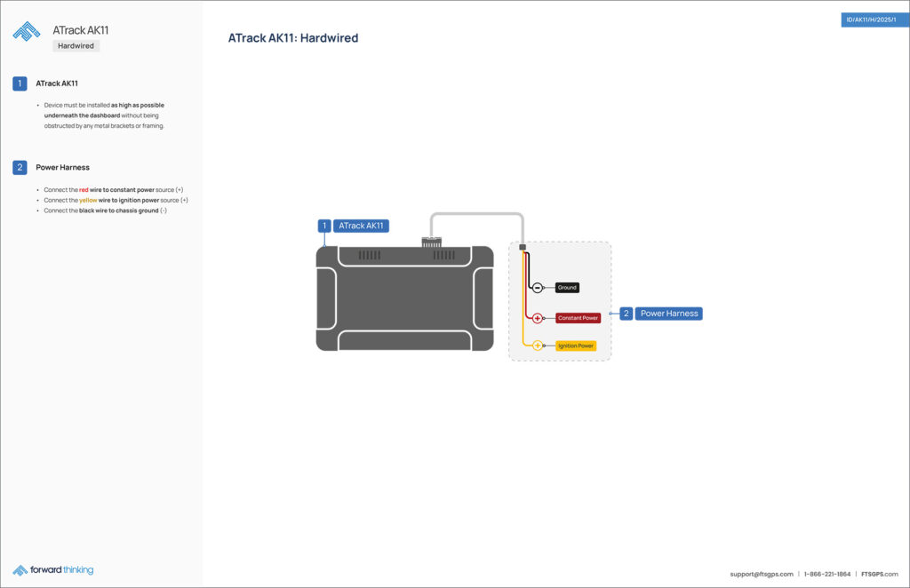Click the number 1 badge in the diagram
Image resolution: width=910 pixels, height=588 pixels.
point(324,226)
